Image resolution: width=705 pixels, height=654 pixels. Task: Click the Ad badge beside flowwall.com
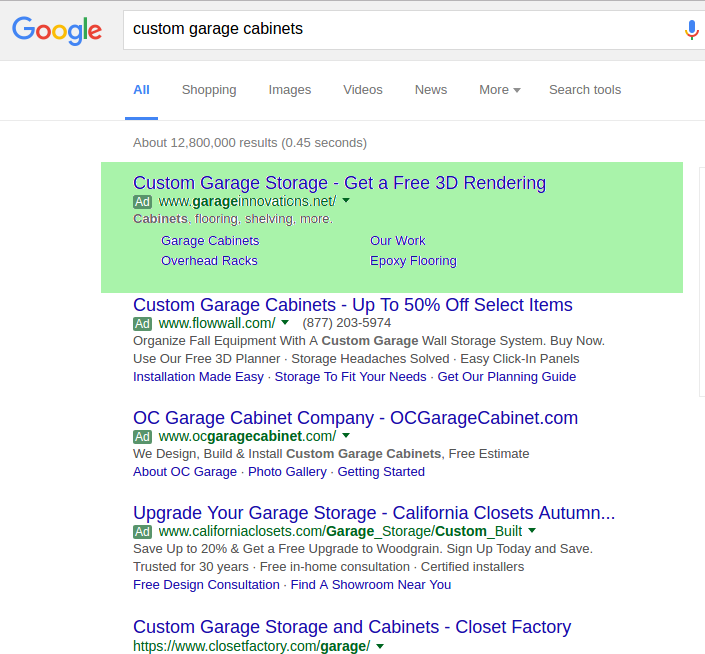point(143,324)
